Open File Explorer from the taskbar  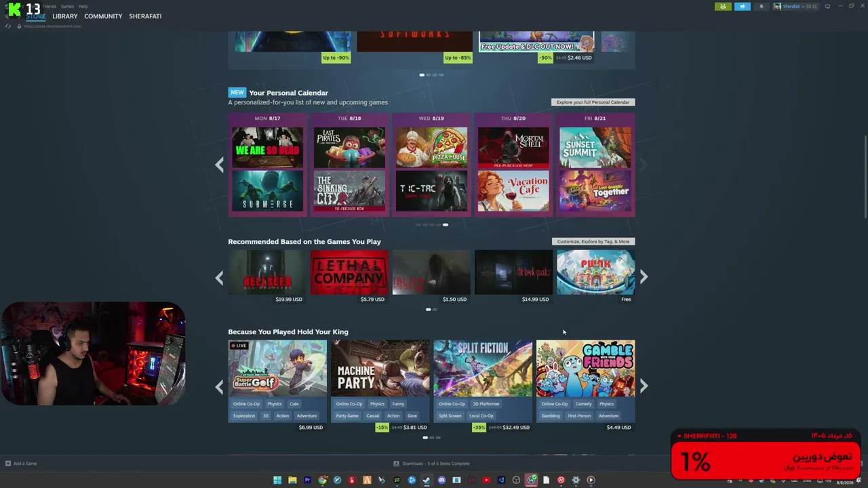tap(292, 480)
